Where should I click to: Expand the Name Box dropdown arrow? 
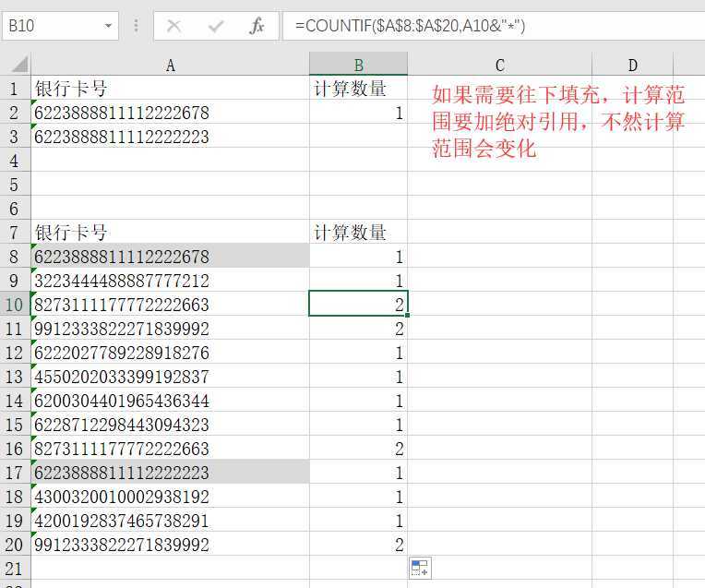tap(109, 26)
